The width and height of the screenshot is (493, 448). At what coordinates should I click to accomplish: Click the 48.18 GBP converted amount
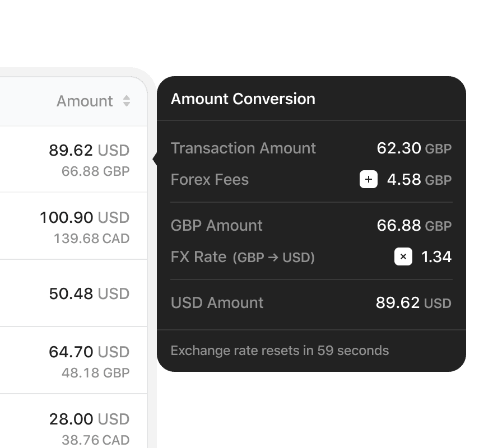[x=95, y=373]
